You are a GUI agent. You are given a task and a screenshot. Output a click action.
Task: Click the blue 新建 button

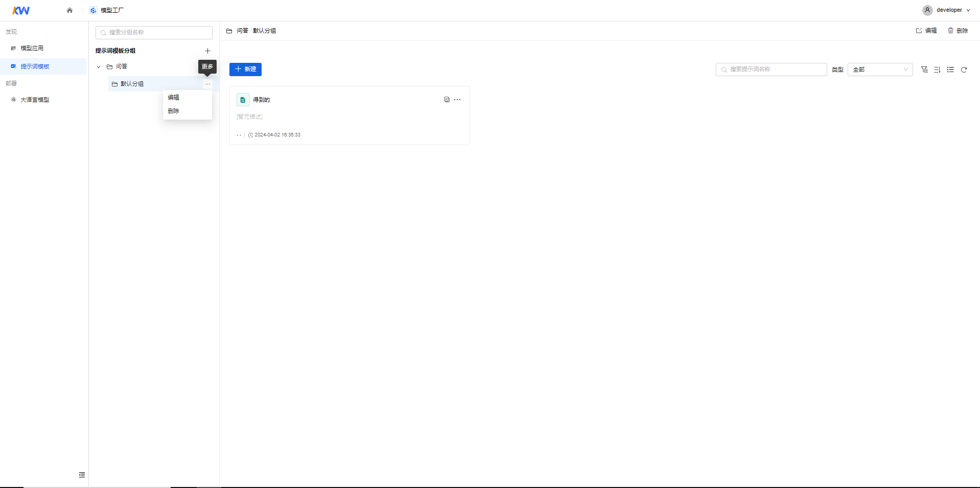(x=245, y=69)
